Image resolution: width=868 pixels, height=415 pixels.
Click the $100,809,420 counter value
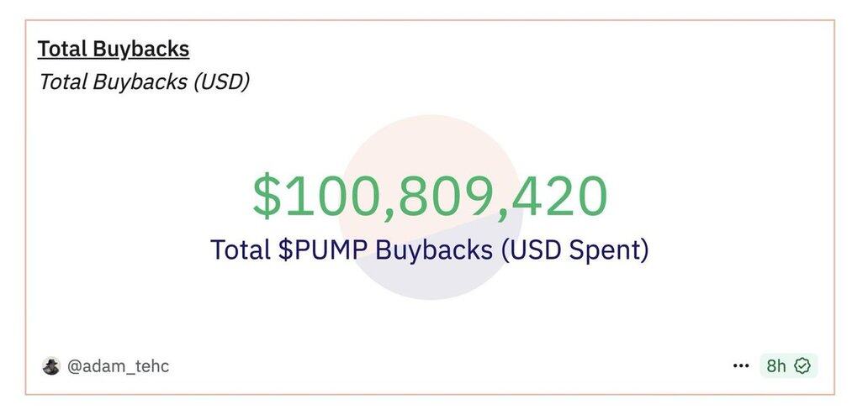[430, 196]
